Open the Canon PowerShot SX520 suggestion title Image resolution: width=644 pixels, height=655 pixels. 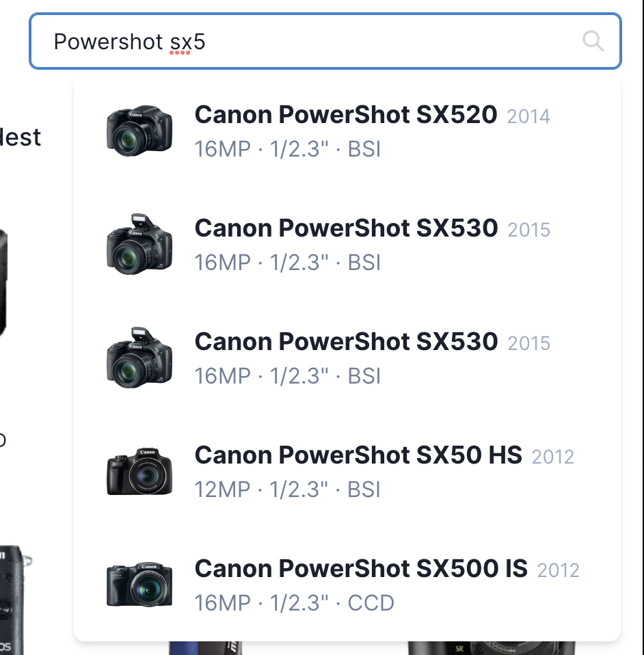click(345, 115)
